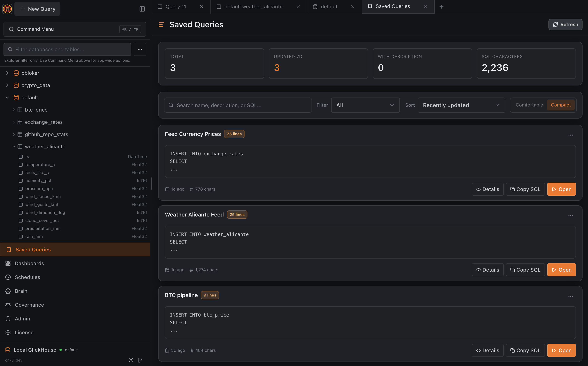Open ellipsis menu next to database filter field

[140, 49]
